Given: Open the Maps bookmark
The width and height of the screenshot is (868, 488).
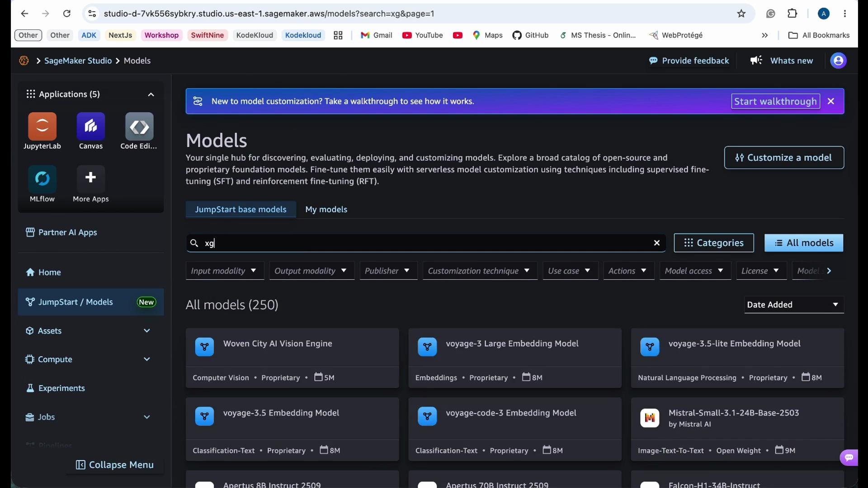Looking at the screenshot, I should [487, 35].
